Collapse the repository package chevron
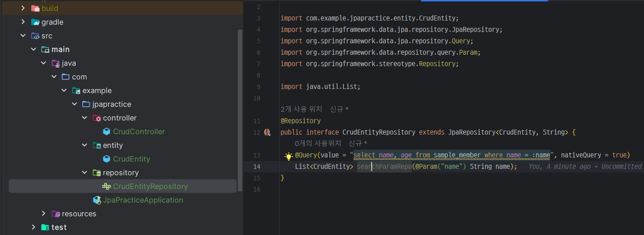 pos(84,172)
